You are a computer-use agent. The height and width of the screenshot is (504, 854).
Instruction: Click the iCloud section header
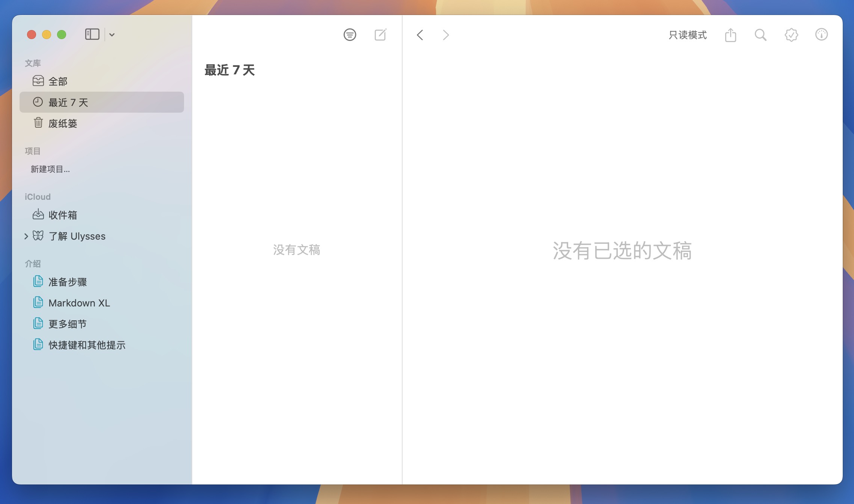(x=38, y=197)
